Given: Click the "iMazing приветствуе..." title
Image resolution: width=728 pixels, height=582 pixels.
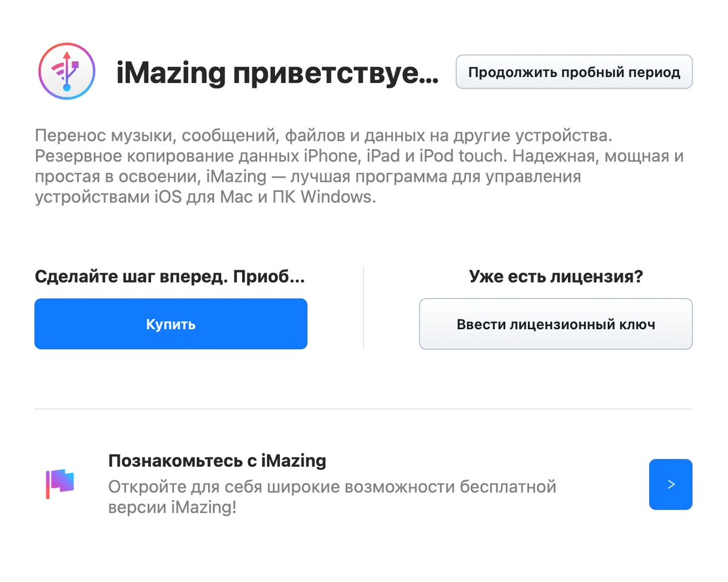Looking at the screenshot, I should click(x=276, y=74).
